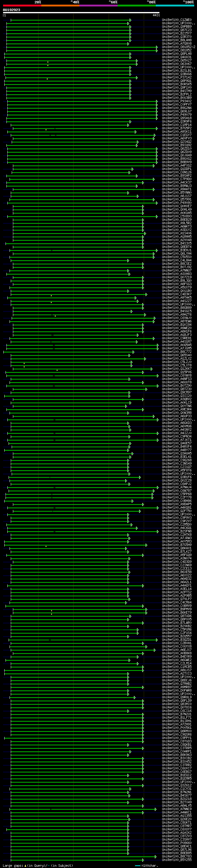The width and height of the screenshot is (197, 868).
Task: Select last label UniRef100_B5Y255
Action: [x=177, y=860]
